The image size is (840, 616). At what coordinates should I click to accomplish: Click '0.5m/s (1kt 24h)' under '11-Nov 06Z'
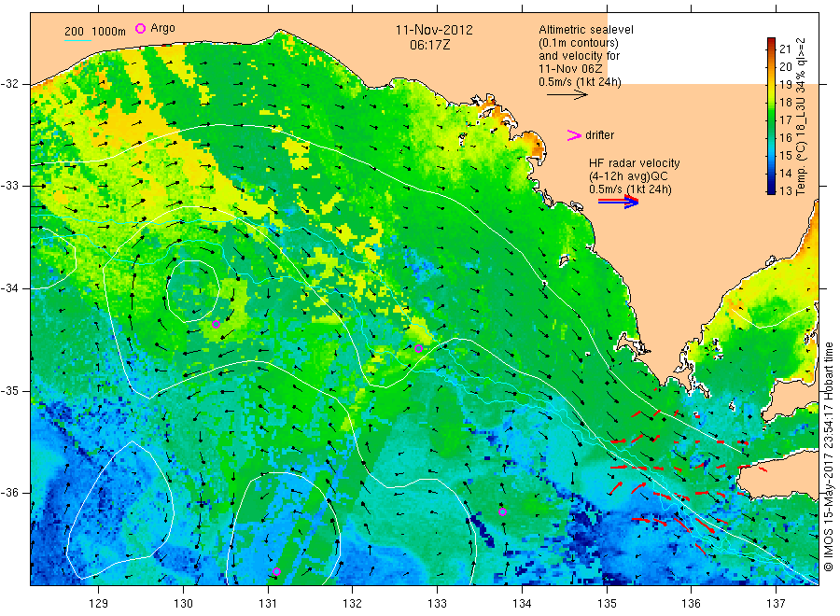coord(581,82)
